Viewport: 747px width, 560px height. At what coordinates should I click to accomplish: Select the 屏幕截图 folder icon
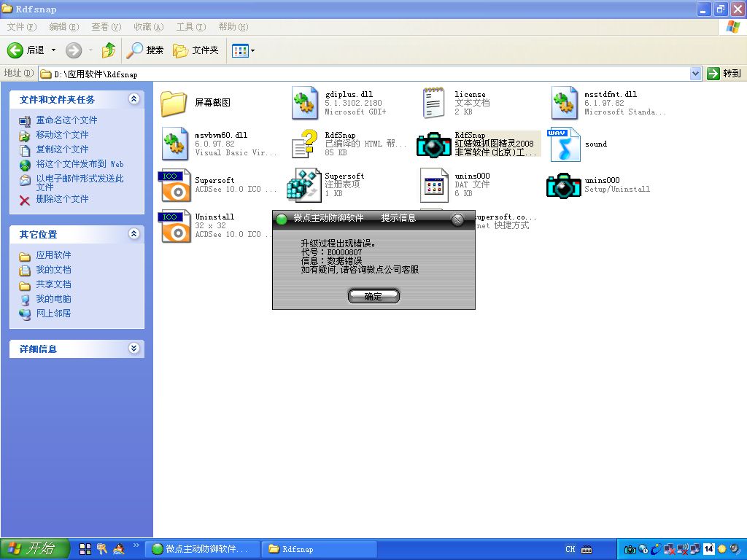coord(174,104)
